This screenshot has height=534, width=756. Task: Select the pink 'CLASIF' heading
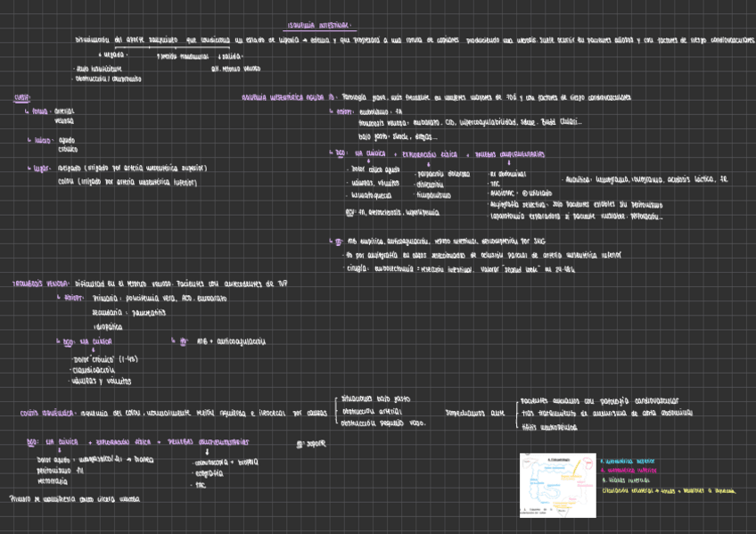tap(22, 98)
